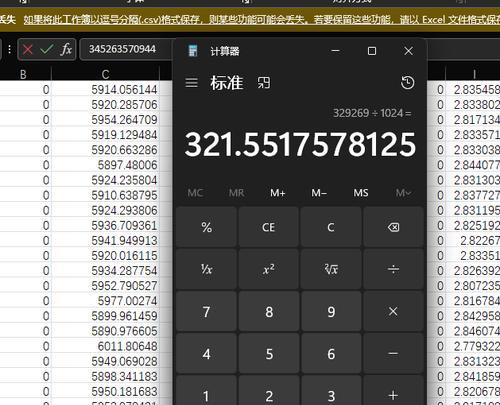Select cell with 5897.48006
The width and height of the screenshot is (500, 405).
(x=106, y=165)
